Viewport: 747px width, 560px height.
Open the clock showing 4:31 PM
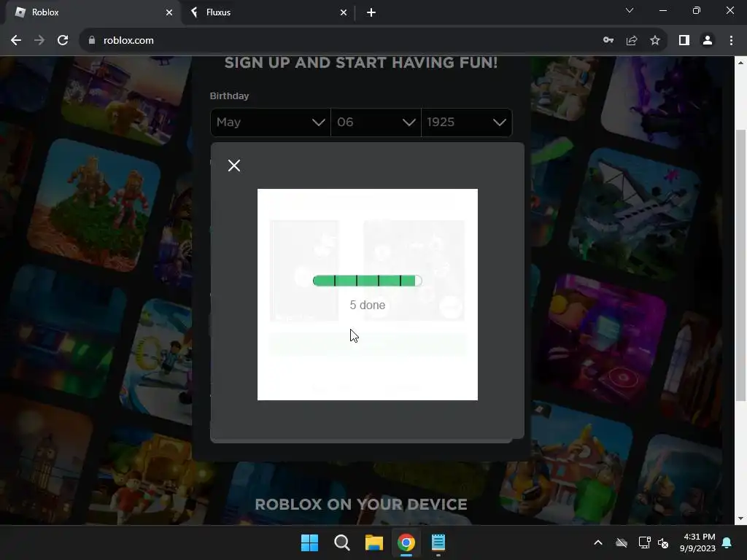(698, 542)
